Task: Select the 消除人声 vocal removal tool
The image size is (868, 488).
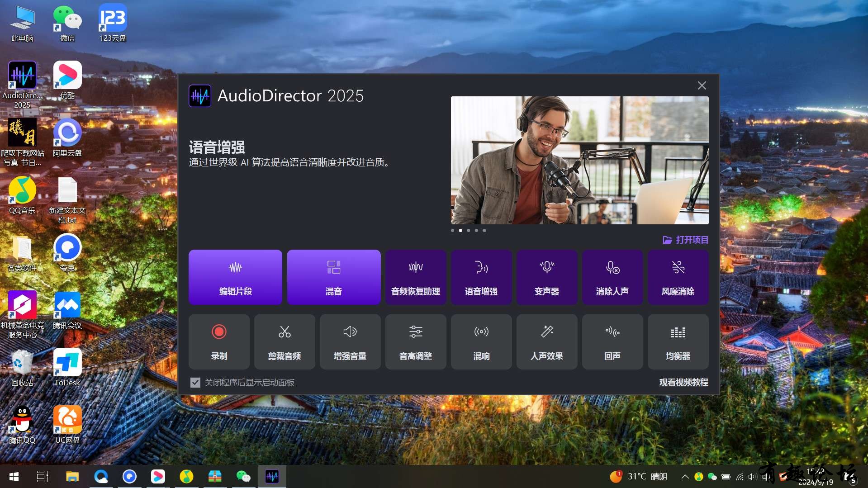Action: tap(612, 277)
